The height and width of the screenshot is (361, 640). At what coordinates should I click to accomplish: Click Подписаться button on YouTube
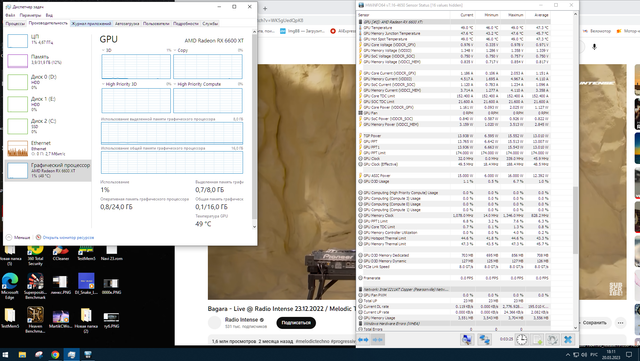(x=296, y=323)
